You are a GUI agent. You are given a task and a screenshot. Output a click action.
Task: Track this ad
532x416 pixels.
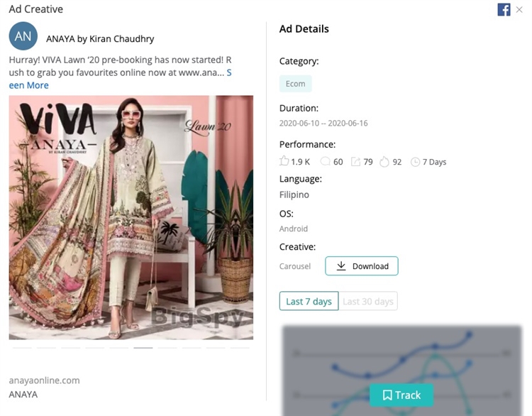401,395
